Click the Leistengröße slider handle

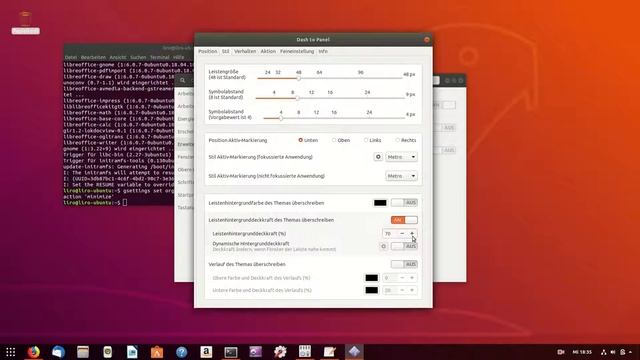(298, 78)
